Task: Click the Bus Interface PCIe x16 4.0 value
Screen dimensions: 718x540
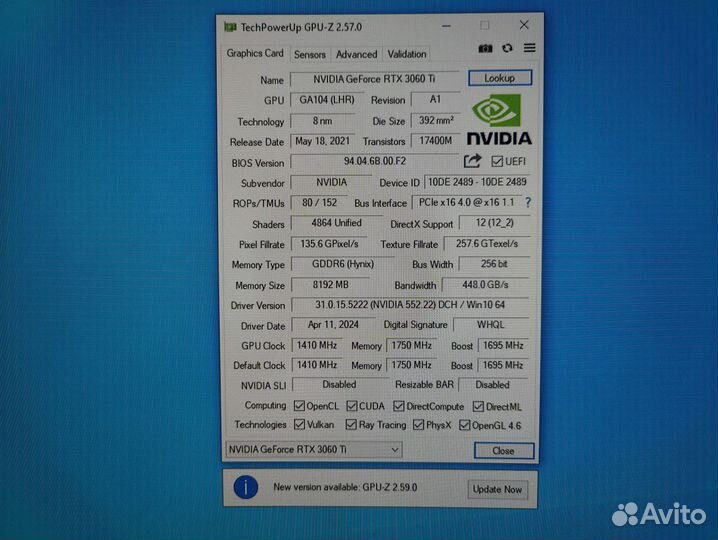Action: point(467,202)
